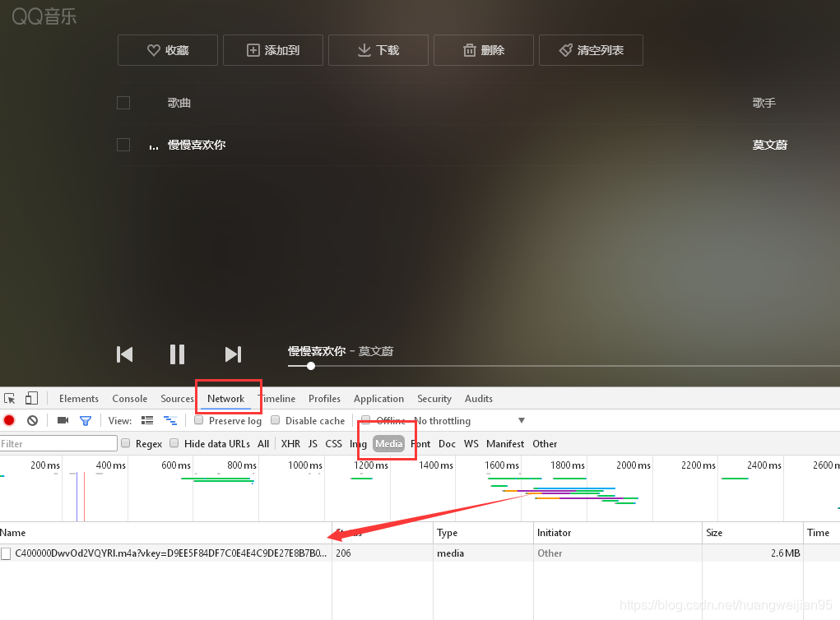Check the Disable cache option

[x=276, y=420]
